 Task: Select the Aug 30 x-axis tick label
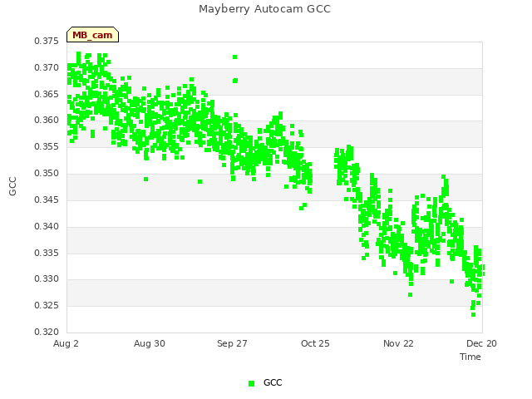150,343
